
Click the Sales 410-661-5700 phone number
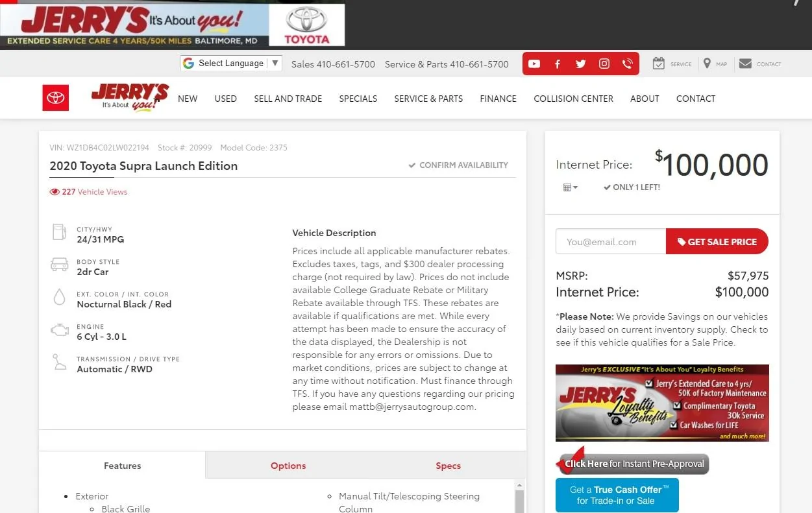click(x=333, y=64)
